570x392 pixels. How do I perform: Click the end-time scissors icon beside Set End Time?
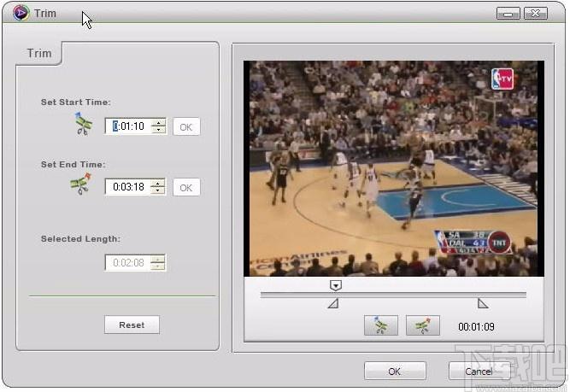(80, 184)
